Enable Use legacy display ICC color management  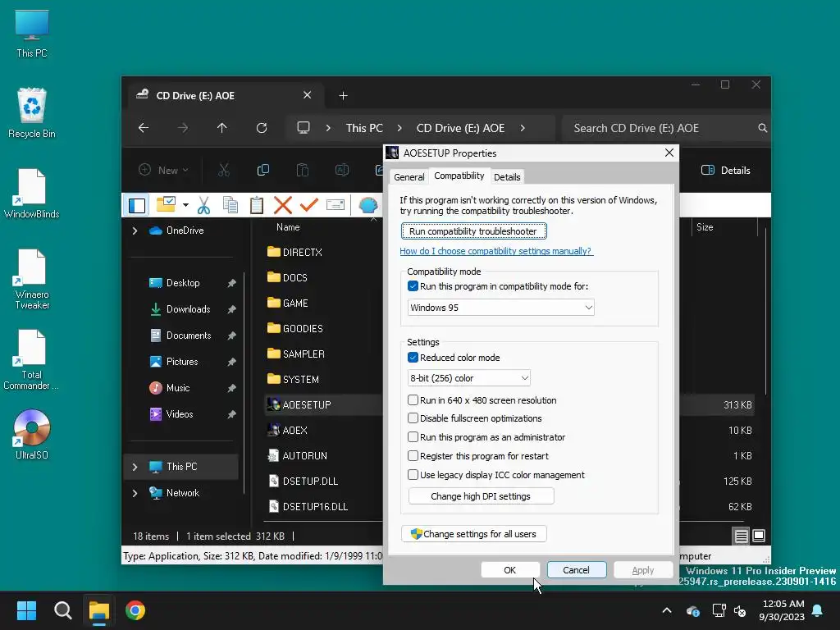click(413, 475)
